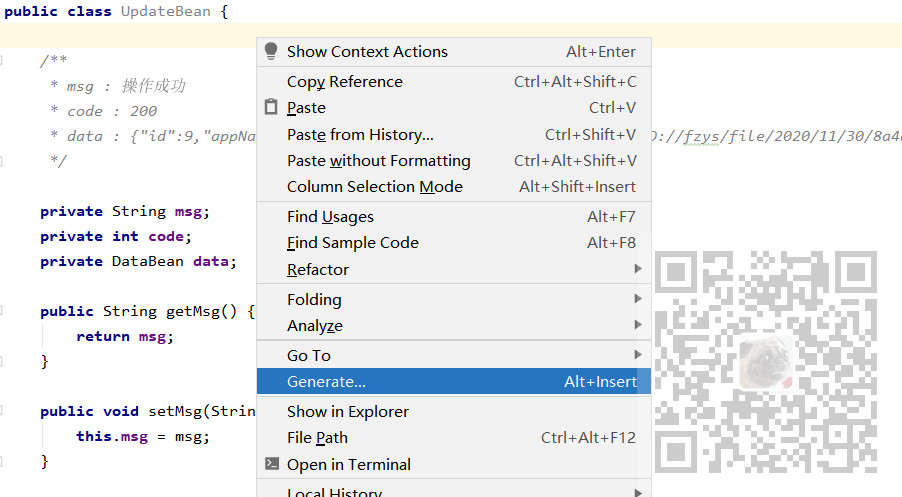Image resolution: width=902 pixels, height=497 pixels.
Task: Expand the Go To submenu
Action: point(308,356)
